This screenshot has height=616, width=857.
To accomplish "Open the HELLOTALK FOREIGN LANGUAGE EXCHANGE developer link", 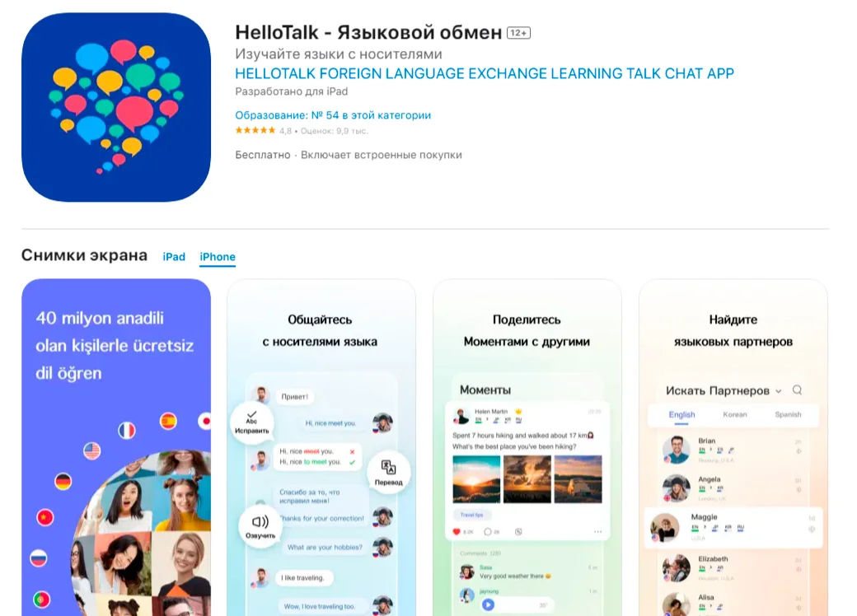I will pyautogui.click(x=485, y=74).
